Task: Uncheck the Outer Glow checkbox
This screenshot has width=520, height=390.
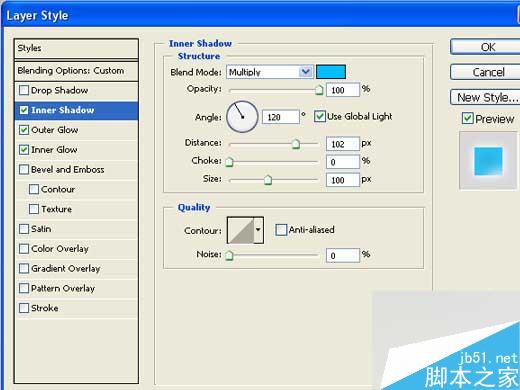Action: point(24,130)
